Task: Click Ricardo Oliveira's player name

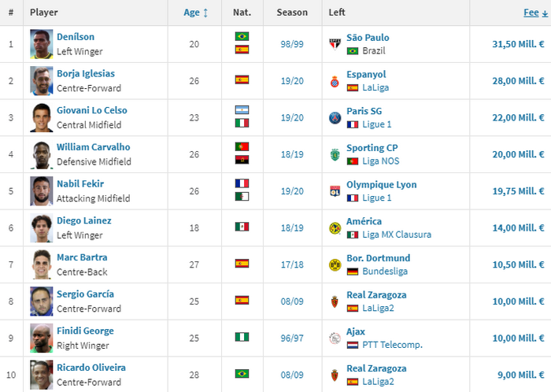Action: click(x=91, y=368)
